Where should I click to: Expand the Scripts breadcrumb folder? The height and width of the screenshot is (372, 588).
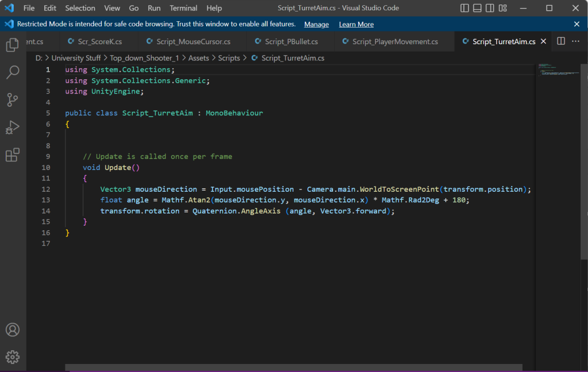click(229, 58)
